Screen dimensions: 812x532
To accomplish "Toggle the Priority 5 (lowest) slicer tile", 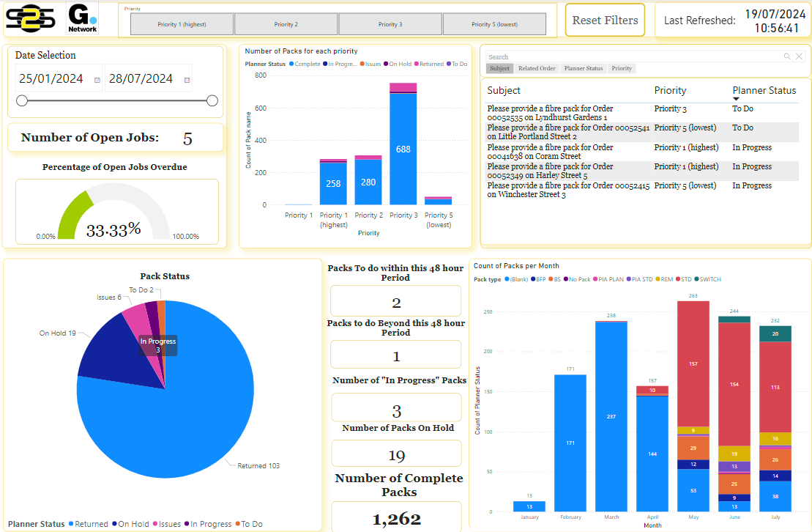I will pos(494,24).
